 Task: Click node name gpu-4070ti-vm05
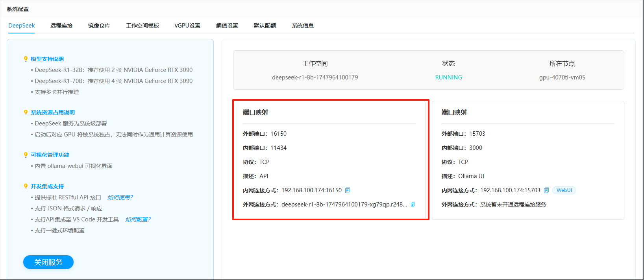tap(562, 77)
